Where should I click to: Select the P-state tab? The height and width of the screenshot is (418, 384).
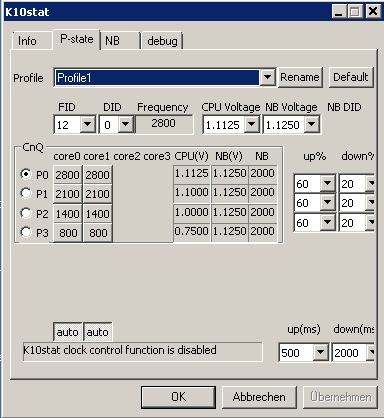(76, 39)
